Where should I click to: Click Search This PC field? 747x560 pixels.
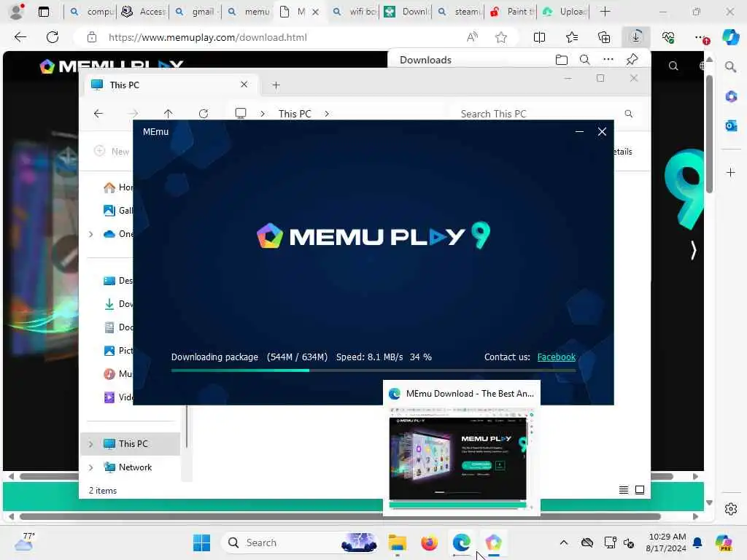pyautogui.click(x=547, y=114)
